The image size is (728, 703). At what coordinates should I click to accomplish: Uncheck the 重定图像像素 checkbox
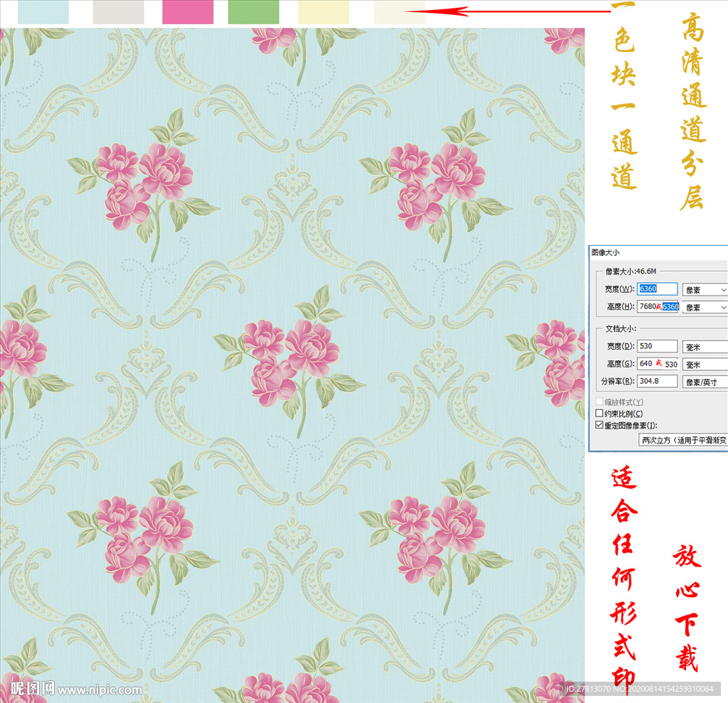click(x=599, y=425)
